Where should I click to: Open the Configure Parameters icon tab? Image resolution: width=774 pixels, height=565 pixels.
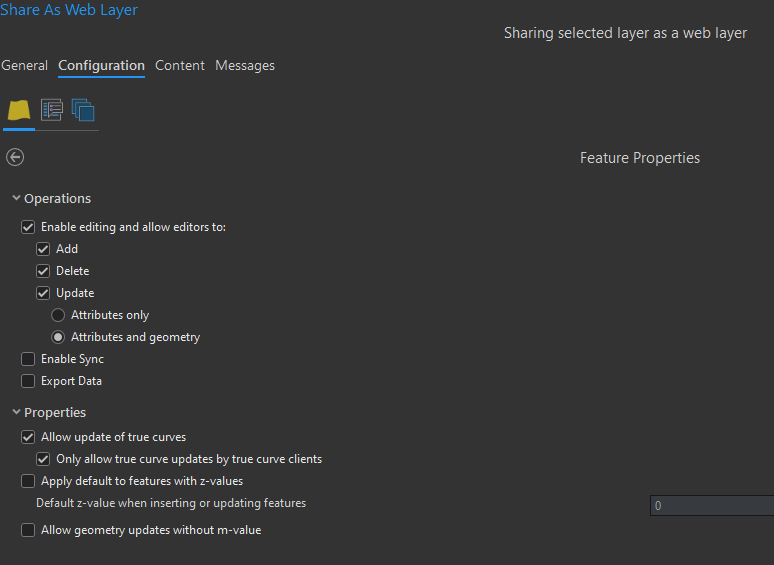tap(52, 110)
